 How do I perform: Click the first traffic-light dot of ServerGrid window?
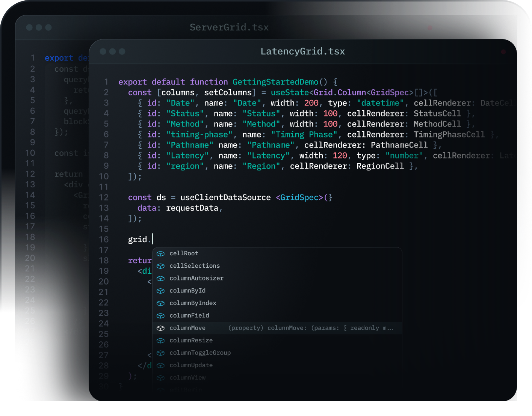pyautogui.click(x=29, y=27)
